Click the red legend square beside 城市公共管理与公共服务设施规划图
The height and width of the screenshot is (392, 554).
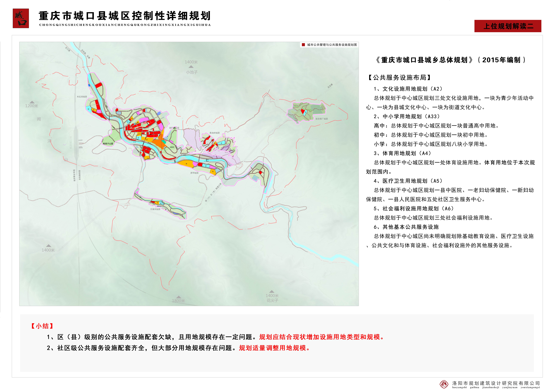[303, 45]
